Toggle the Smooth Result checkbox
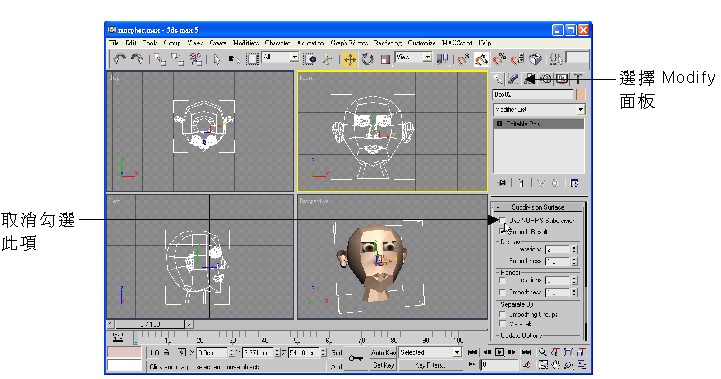 (x=502, y=231)
